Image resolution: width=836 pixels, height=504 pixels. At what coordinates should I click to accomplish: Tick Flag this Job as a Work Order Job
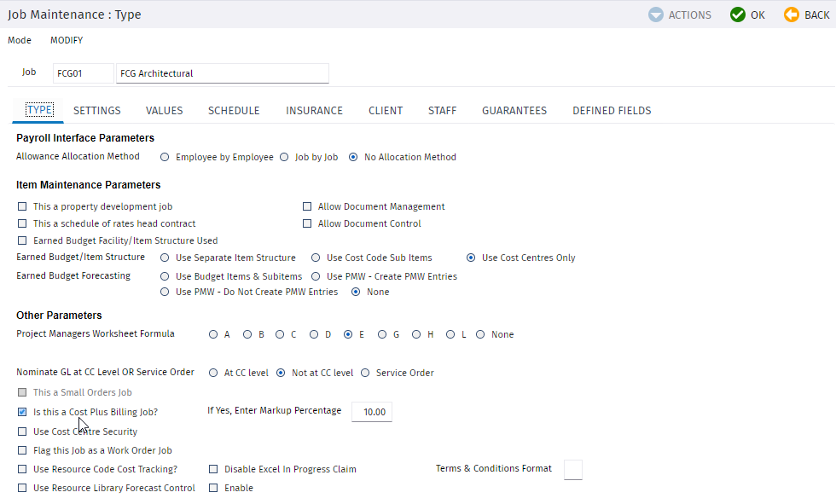click(x=22, y=450)
